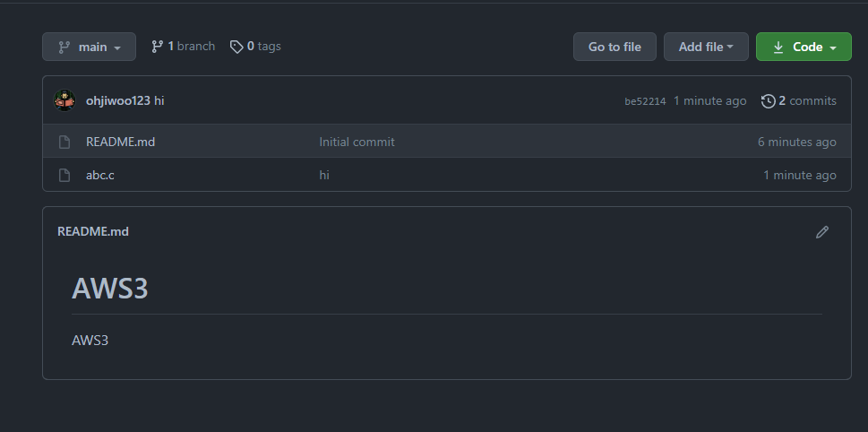
Task: Click the Go to file button
Action: pyautogui.click(x=614, y=47)
